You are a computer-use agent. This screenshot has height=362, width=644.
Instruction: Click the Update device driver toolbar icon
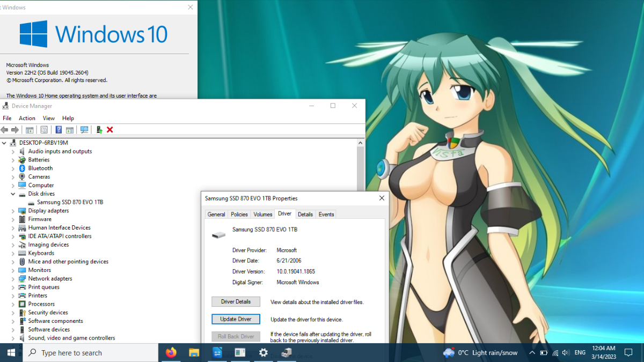coord(99,130)
